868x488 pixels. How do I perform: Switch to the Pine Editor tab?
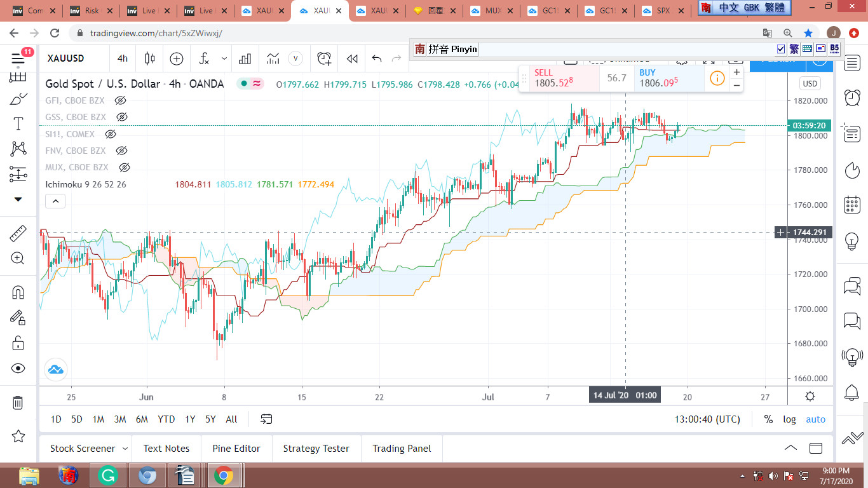click(236, 449)
